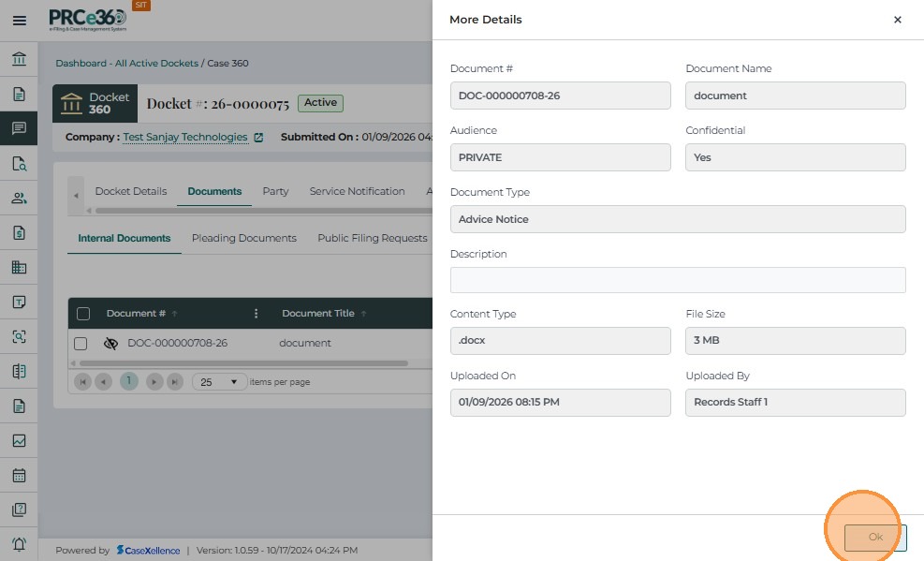Viewport: 924px width, 561px height.
Task: Expand the items per page dropdown
Action: (x=220, y=382)
